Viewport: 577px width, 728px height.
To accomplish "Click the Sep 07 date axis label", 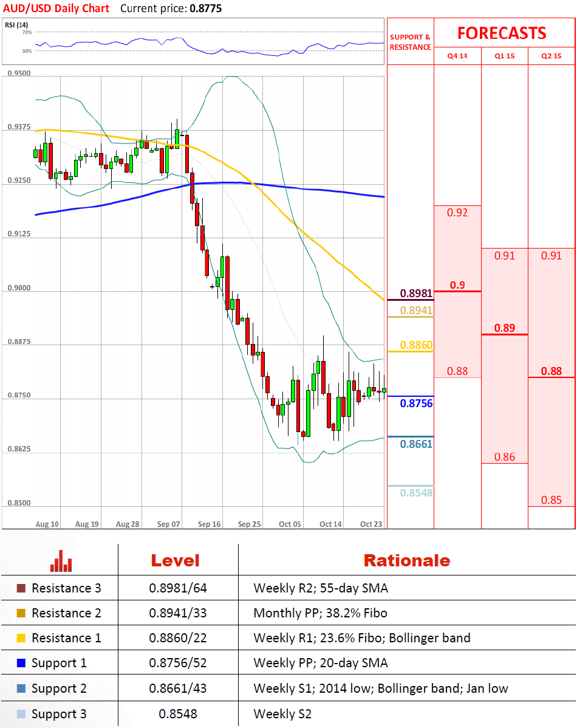I will [x=168, y=524].
